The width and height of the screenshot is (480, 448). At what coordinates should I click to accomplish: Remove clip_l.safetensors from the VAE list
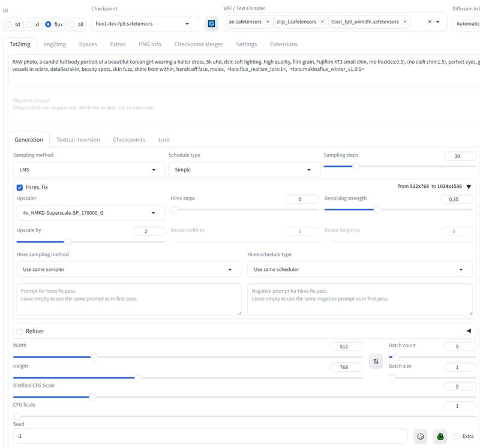tap(322, 22)
